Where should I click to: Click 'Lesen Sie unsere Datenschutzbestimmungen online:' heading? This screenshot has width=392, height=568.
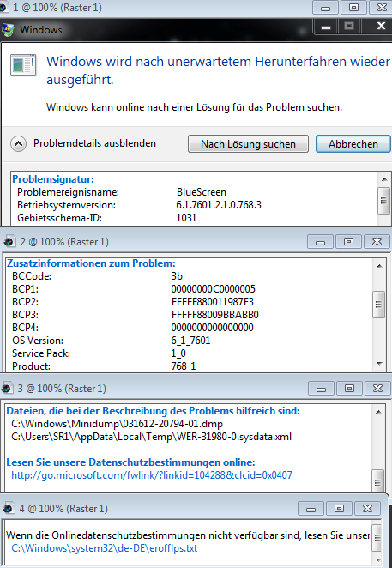[x=130, y=462]
